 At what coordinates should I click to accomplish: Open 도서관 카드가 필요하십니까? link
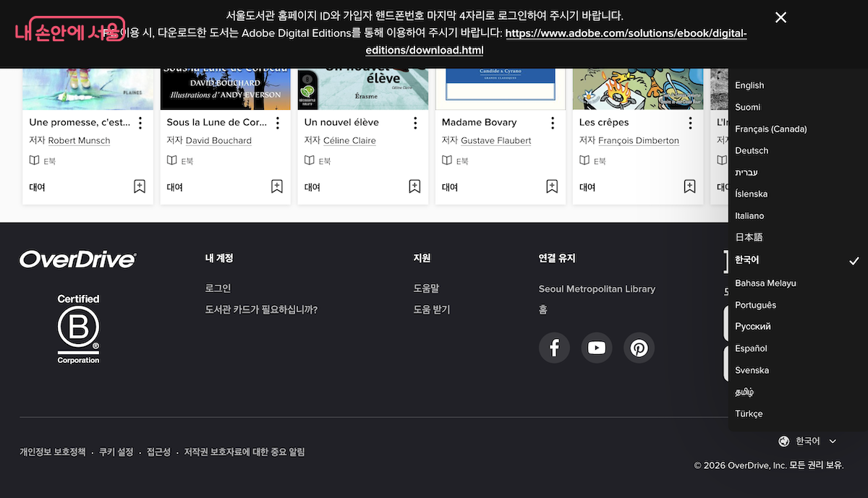click(x=261, y=309)
